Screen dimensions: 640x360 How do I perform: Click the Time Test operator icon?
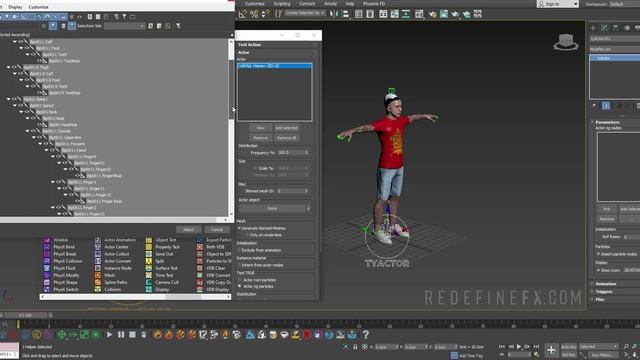(149, 275)
